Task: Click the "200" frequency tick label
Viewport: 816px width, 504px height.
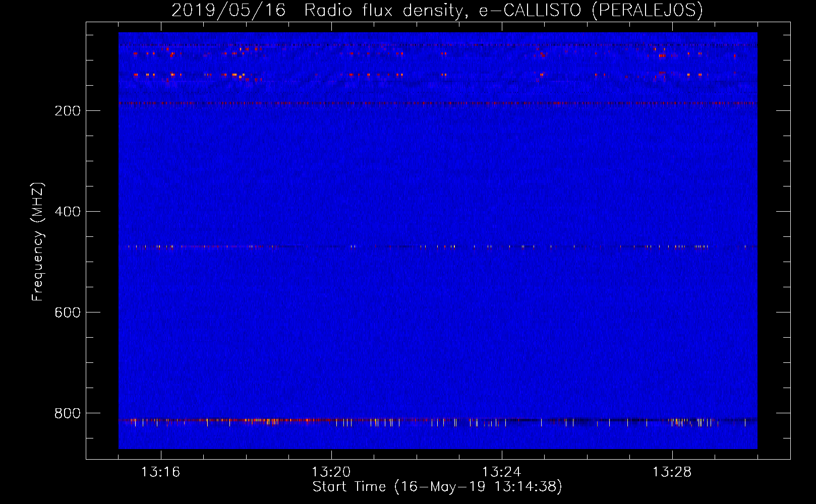Action: point(68,111)
